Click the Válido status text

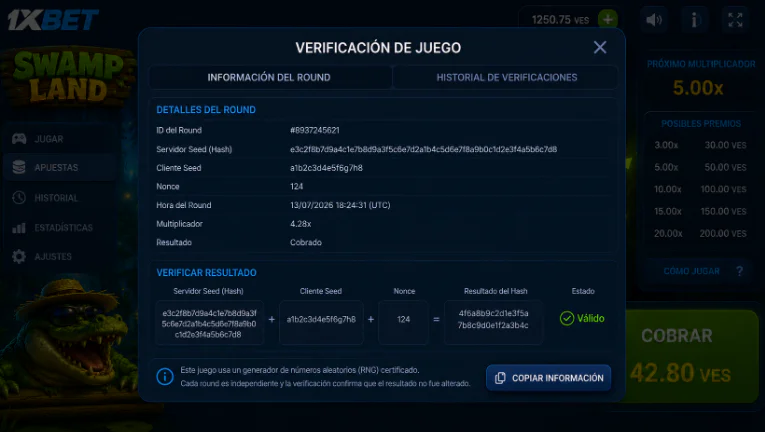click(591, 318)
